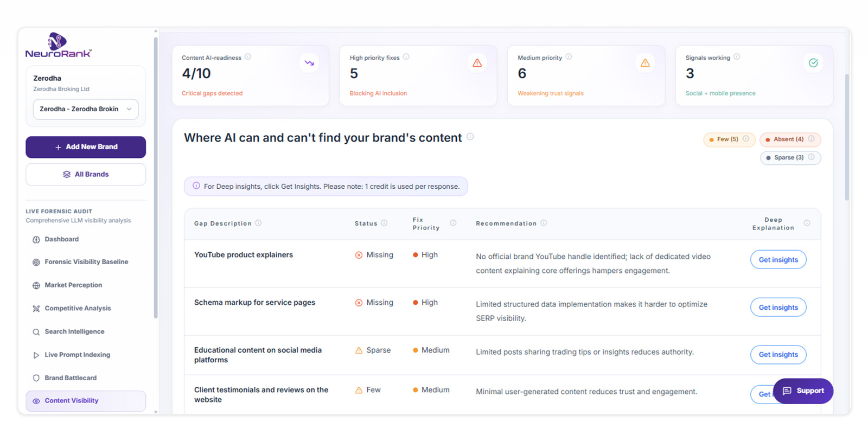This screenshot has height=441, width=868.
Task: Click the main page vertical scrollbar
Action: (847, 137)
